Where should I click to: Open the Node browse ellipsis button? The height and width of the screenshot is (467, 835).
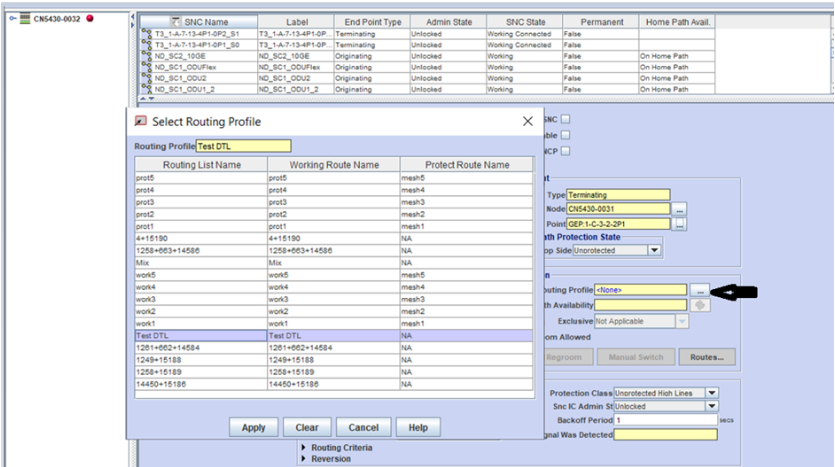[x=679, y=209]
